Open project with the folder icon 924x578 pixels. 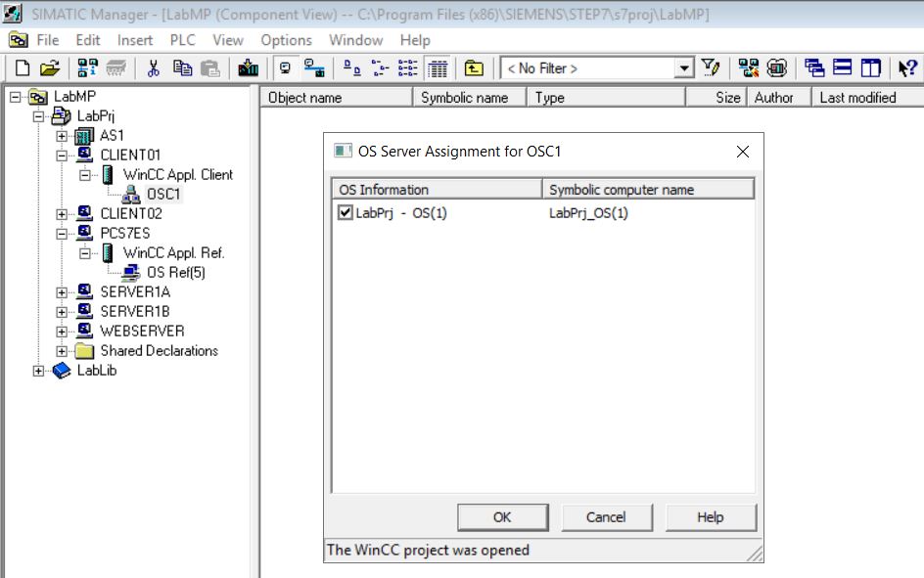point(50,68)
